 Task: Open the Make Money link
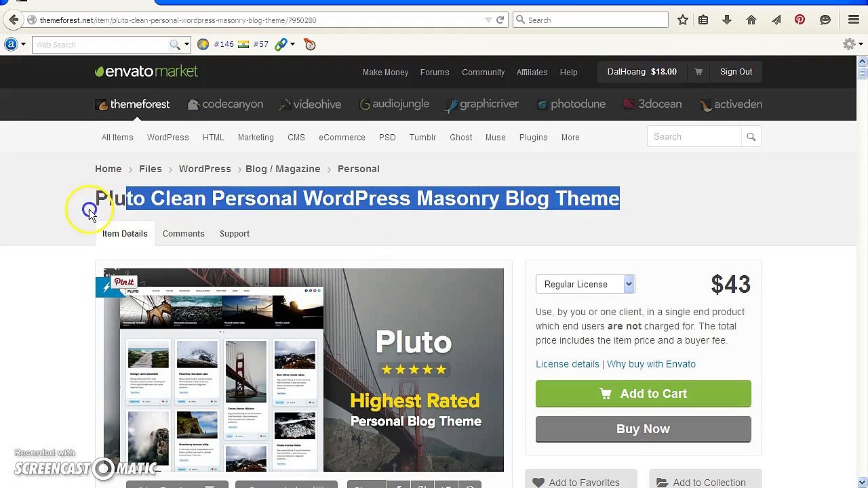coord(385,73)
